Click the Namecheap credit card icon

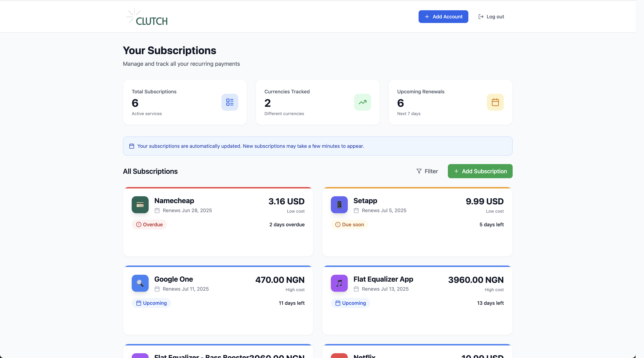(x=140, y=205)
